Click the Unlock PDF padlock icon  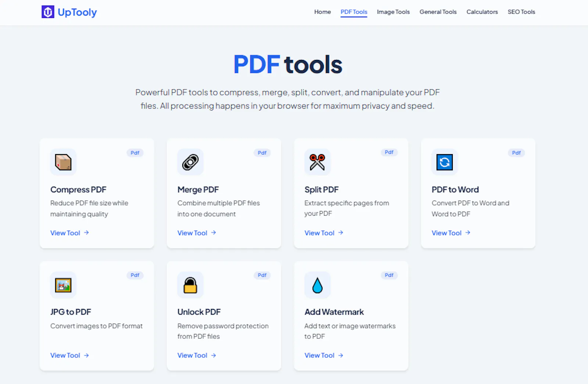coord(190,285)
